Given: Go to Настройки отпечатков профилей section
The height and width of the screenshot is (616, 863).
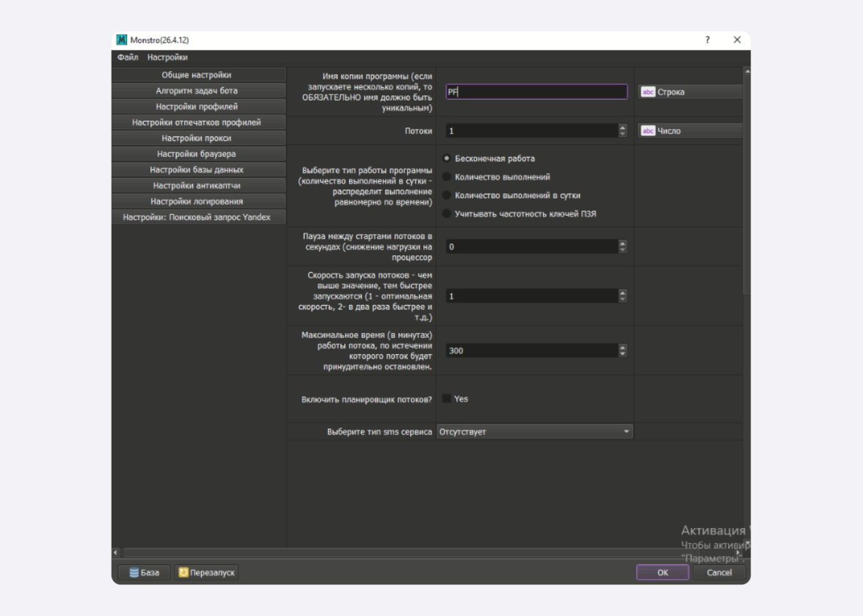Looking at the screenshot, I should (198, 122).
